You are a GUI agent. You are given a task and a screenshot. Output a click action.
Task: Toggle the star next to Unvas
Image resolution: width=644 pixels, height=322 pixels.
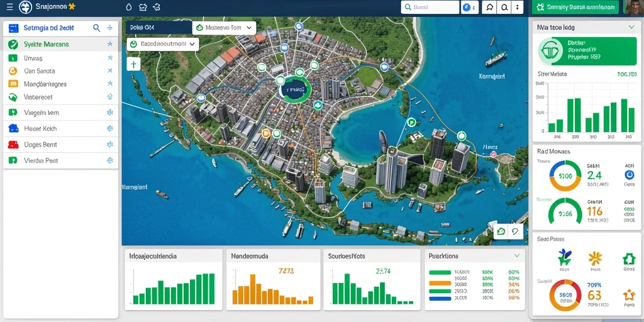(109, 58)
